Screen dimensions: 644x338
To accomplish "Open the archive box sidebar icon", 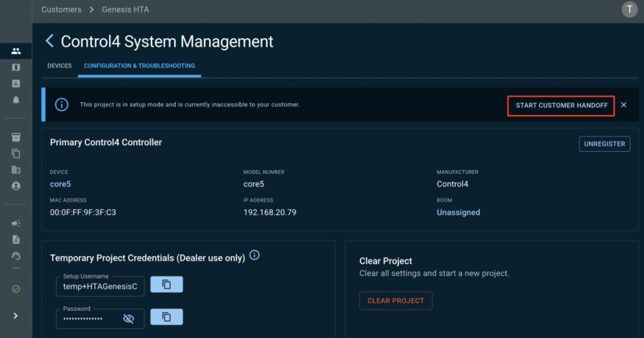I will point(16,137).
